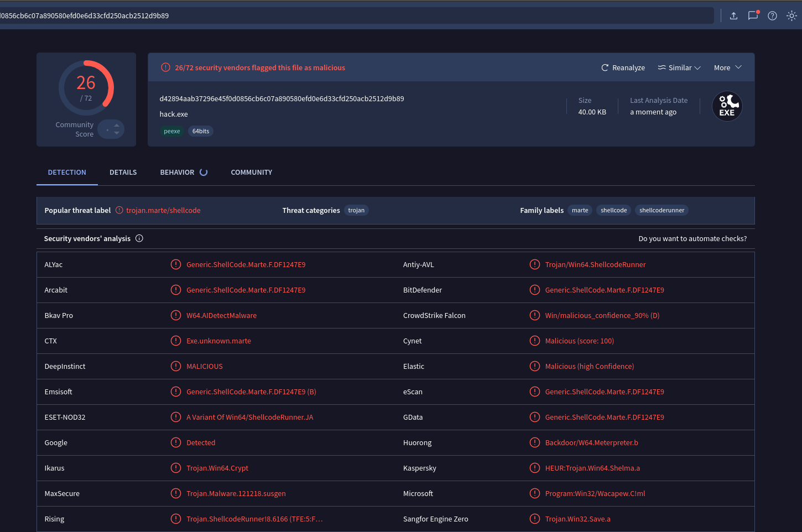Click the Ikarus detection alert icon

pos(176,468)
